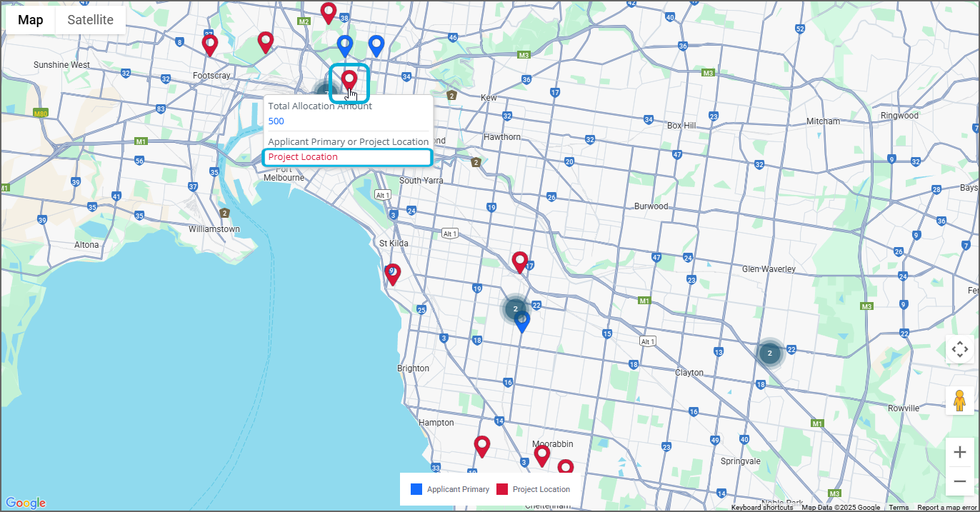This screenshot has height=512, width=980.
Task: Click the blue Applicant Primary color swatch
Action: 416,489
